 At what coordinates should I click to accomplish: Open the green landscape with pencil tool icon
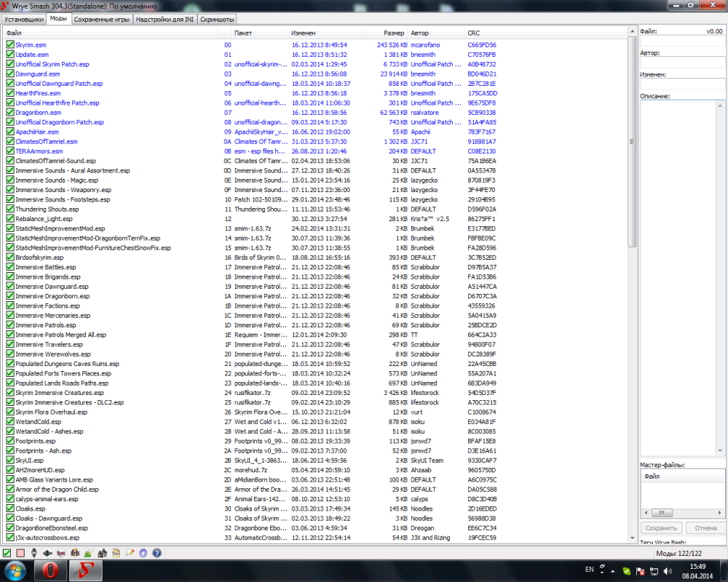point(88,553)
